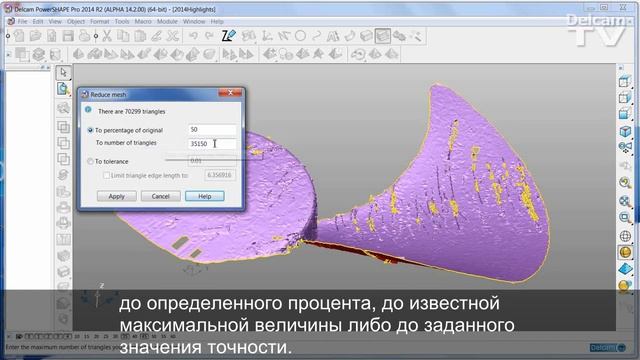
Task: Click the number of triangles field 35150
Action: [x=212, y=144]
